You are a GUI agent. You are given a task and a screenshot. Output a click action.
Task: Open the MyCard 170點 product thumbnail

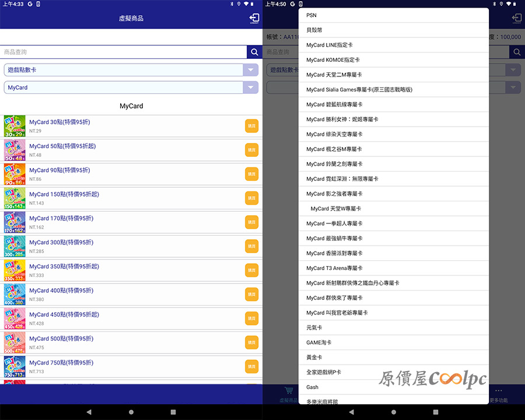pos(15,222)
